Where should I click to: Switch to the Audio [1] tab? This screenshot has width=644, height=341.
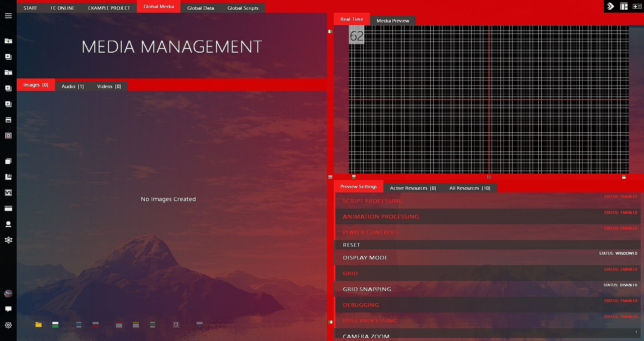pos(72,87)
